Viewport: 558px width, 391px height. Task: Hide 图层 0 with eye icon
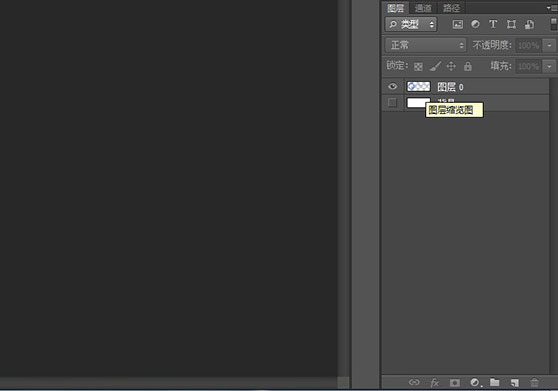pyautogui.click(x=393, y=86)
